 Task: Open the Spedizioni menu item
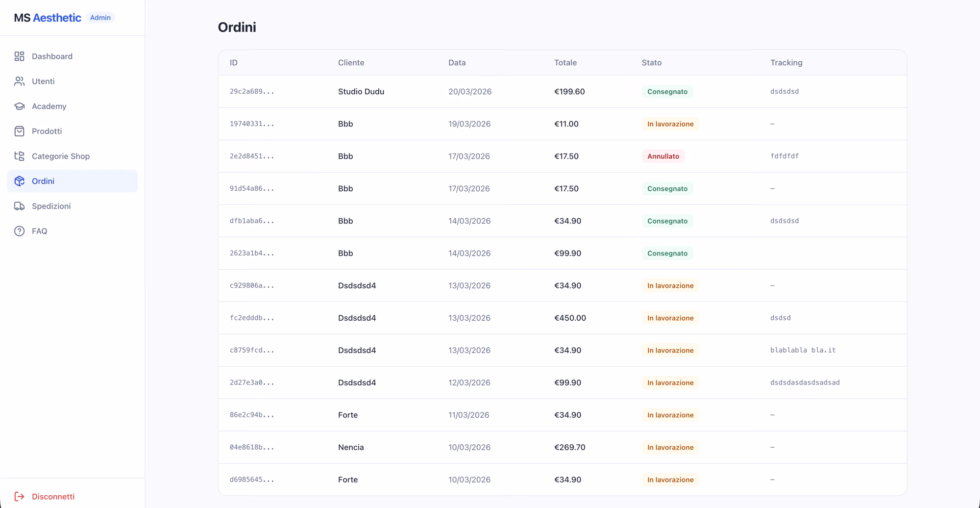pos(73,206)
